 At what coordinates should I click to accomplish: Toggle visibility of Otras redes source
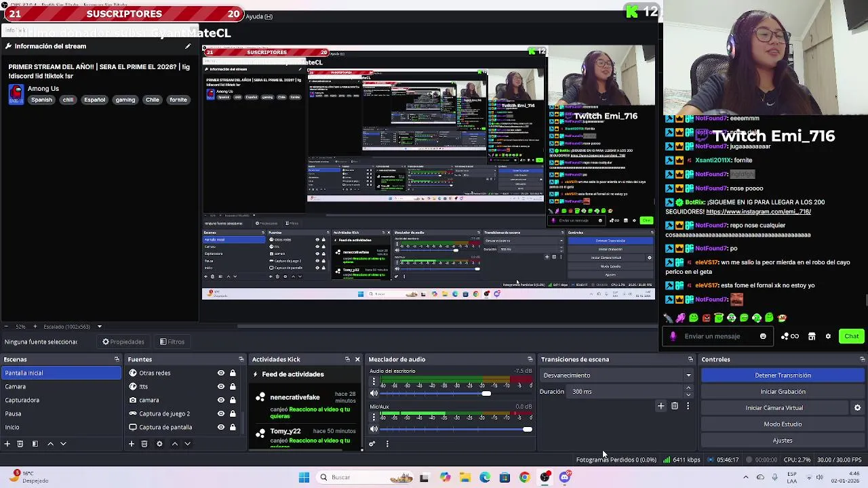(x=220, y=373)
